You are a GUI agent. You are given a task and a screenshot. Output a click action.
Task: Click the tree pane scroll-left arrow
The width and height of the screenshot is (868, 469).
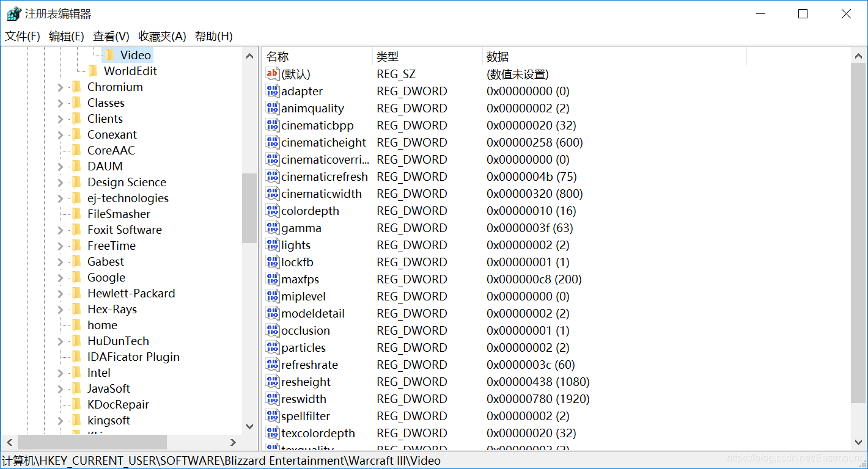[x=9, y=442]
